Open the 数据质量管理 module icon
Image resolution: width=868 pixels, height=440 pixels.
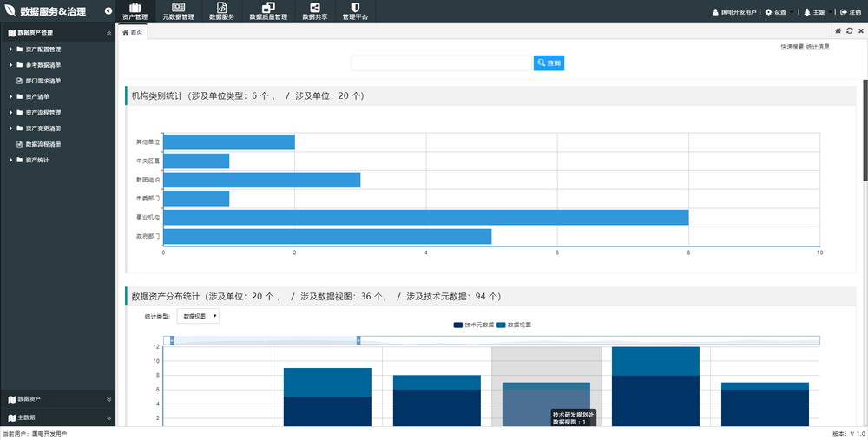(267, 8)
